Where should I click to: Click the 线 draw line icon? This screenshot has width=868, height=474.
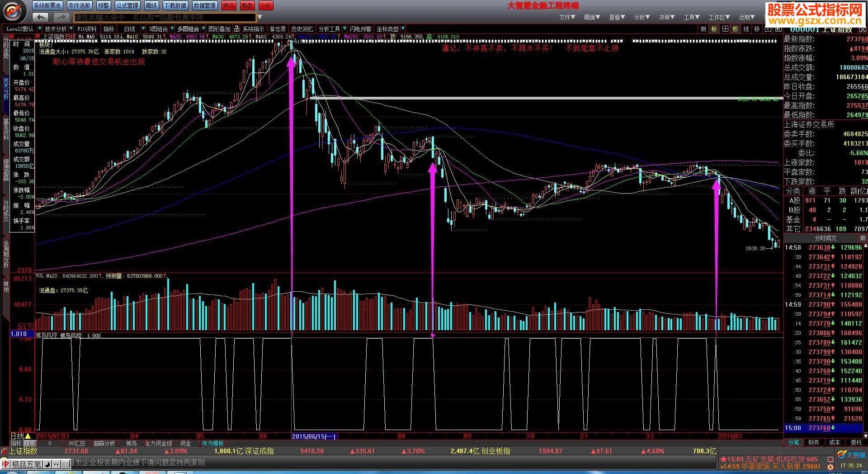[x=746, y=29]
